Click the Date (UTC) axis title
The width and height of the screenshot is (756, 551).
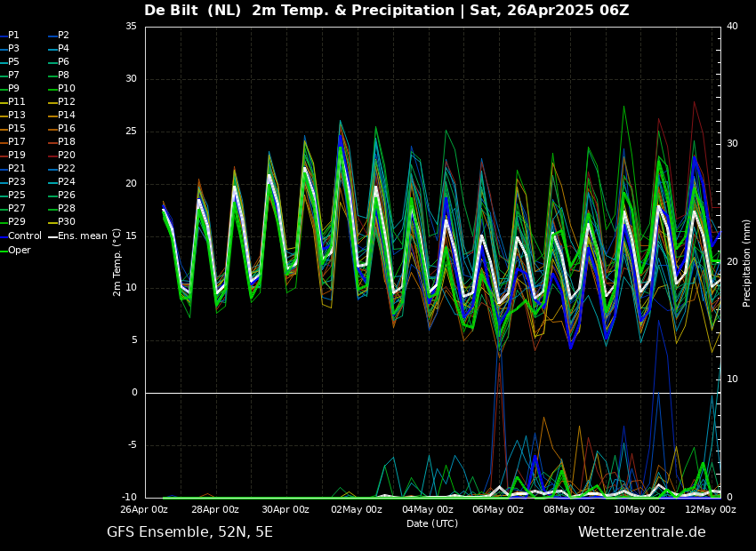tap(432, 523)
